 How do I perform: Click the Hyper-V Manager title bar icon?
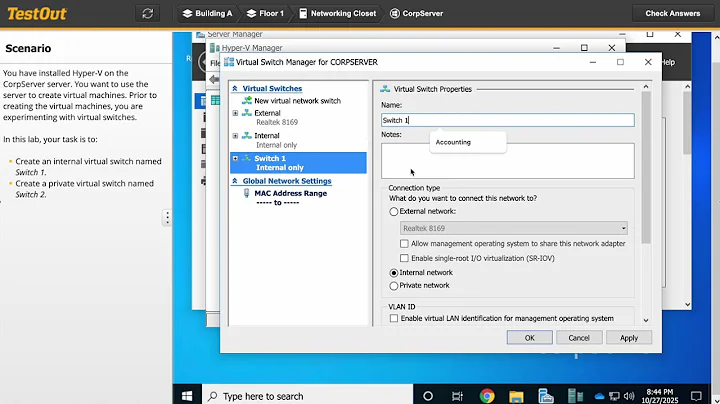(214, 48)
